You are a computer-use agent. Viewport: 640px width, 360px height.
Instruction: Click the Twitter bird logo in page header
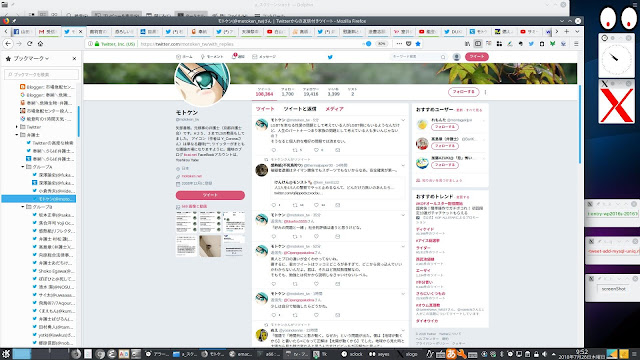pos(330,57)
